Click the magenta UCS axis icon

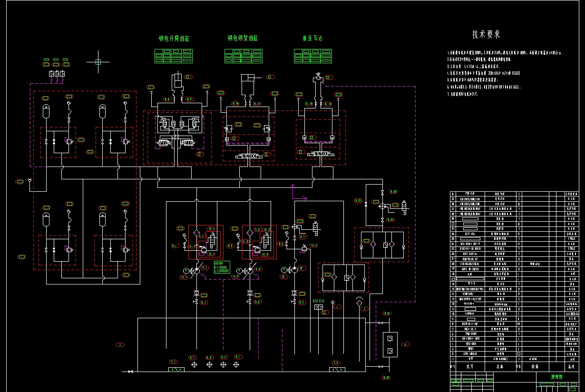pyautogui.click(x=299, y=193)
